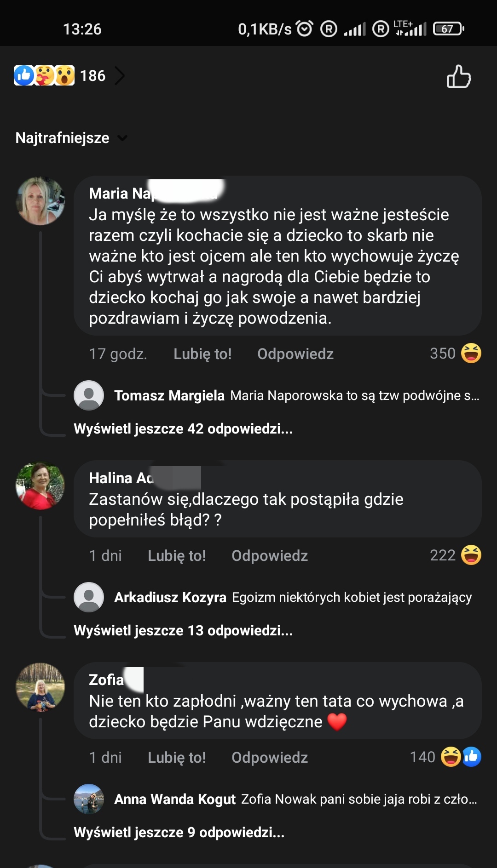Open Tomasz Margiela's default avatar
497x868 pixels.
(89, 395)
